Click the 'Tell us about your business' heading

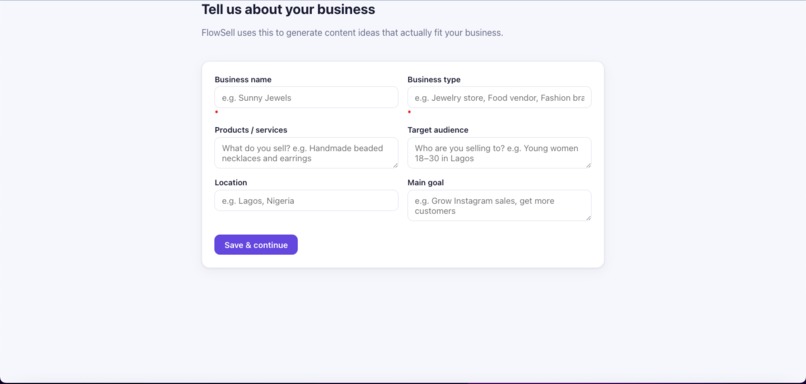[288, 9]
